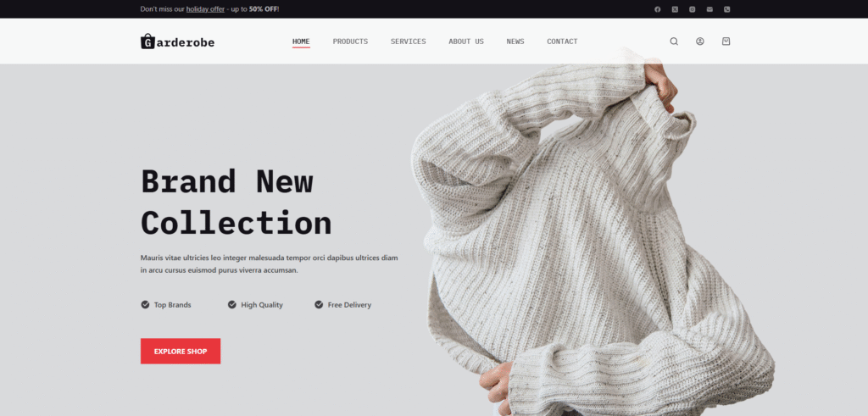
Task: Open the shopping cart icon
Action: pyautogui.click(x=726, y=42)
